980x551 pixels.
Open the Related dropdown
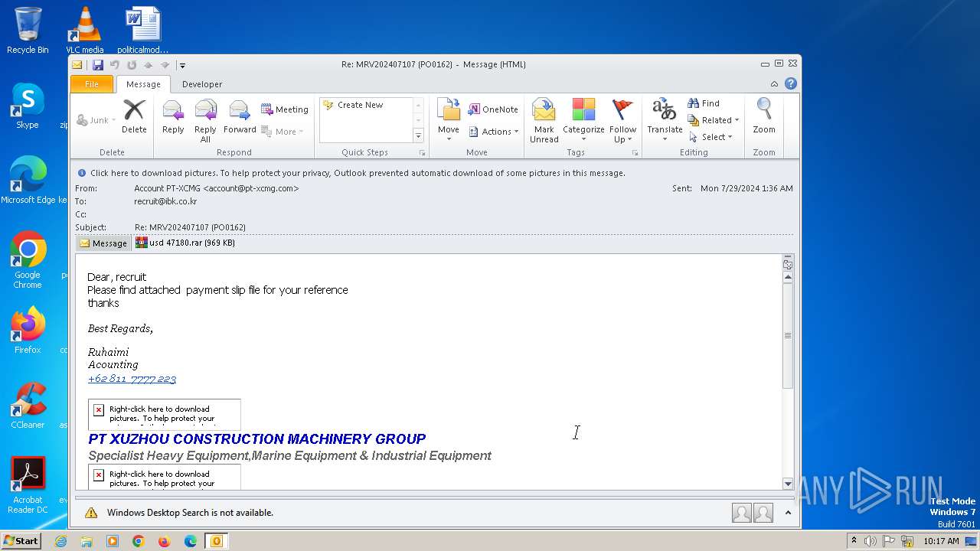(x=714, y=120)
